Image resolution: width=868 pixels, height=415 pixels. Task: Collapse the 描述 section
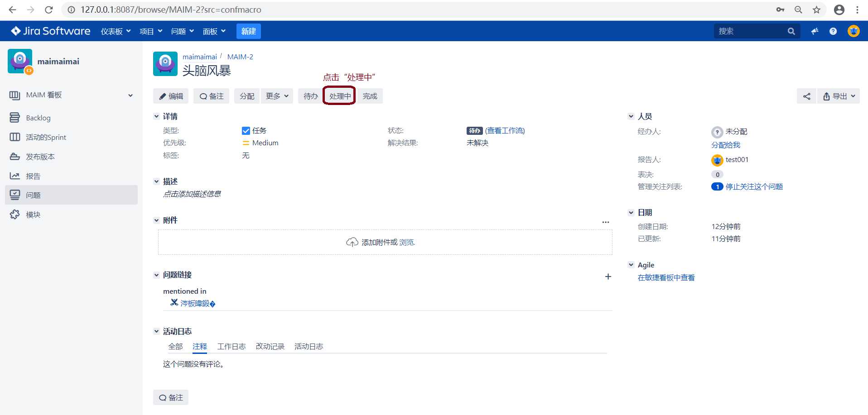coord(156,181)
